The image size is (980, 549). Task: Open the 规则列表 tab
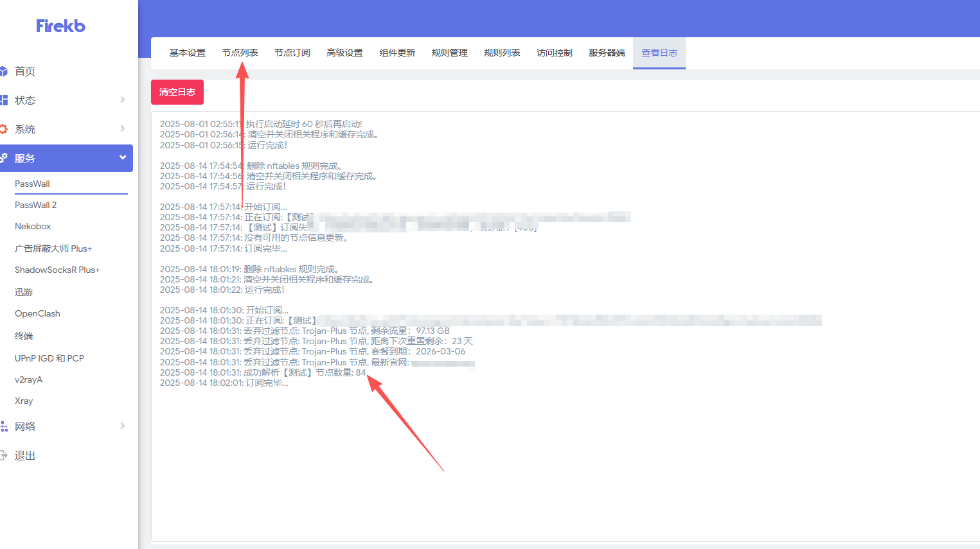pos(502,53)
